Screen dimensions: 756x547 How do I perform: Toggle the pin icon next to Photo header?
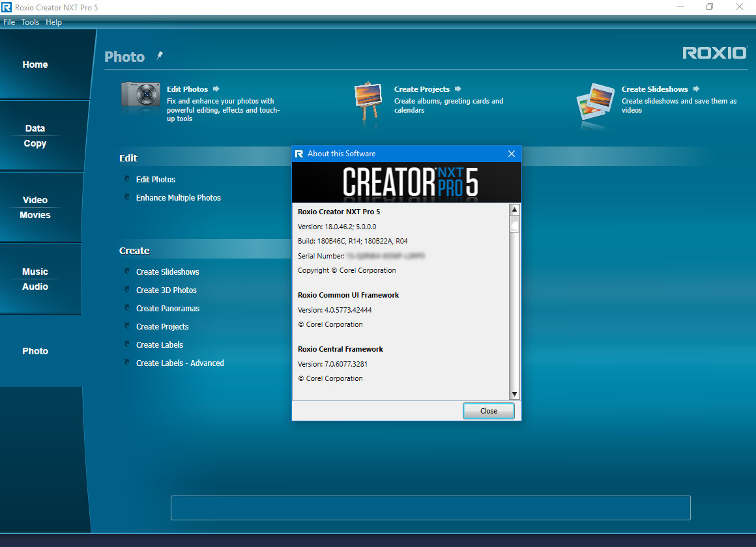tap(159, 56)
